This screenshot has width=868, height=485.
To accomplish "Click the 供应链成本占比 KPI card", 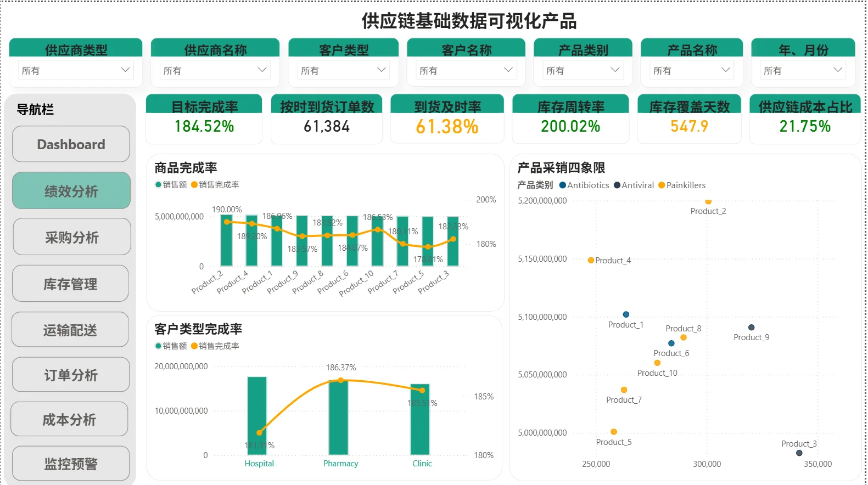I will click(x=805, y=119).
